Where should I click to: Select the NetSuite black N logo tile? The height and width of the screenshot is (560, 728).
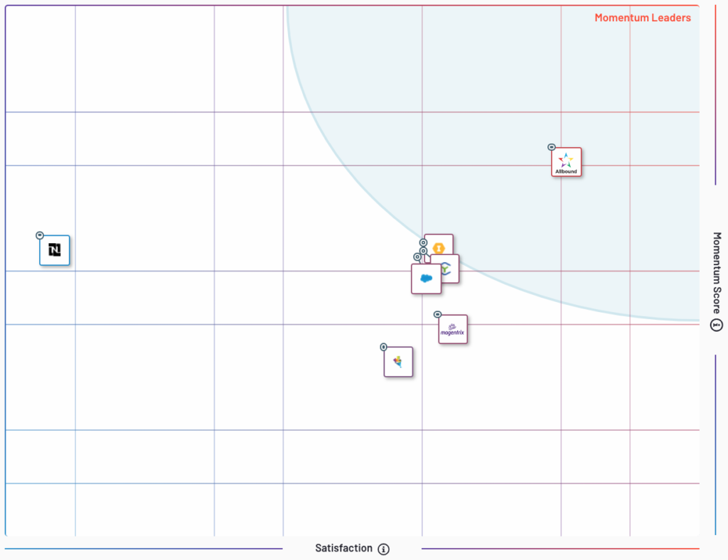pos(55,250)
